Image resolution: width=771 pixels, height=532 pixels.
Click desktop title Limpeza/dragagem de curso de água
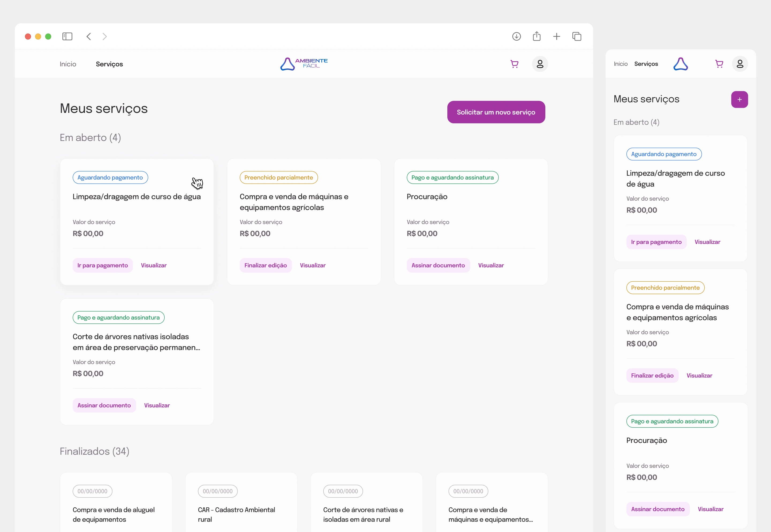137,197
